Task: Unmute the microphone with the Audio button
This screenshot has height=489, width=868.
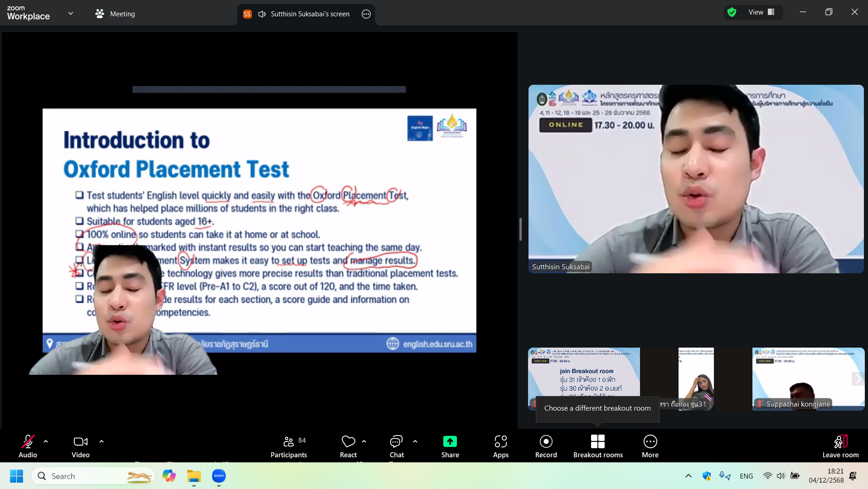Action: tap(28, 446)
